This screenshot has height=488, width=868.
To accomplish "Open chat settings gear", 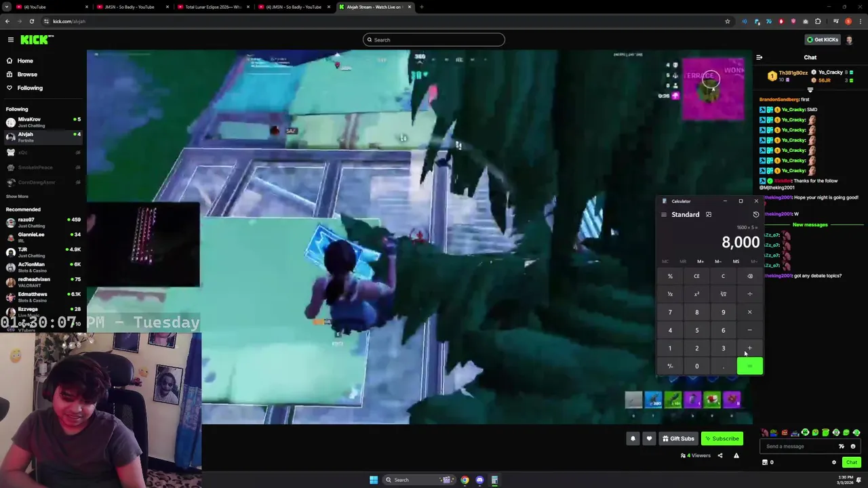I will pyautogui.click(x=834, y=463).
